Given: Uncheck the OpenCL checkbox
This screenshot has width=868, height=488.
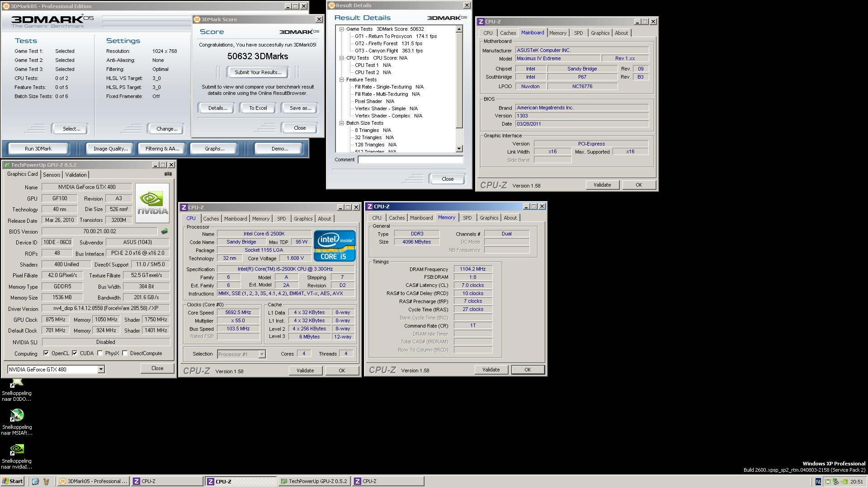Looking at the screenshot, I should pos(46,353).
